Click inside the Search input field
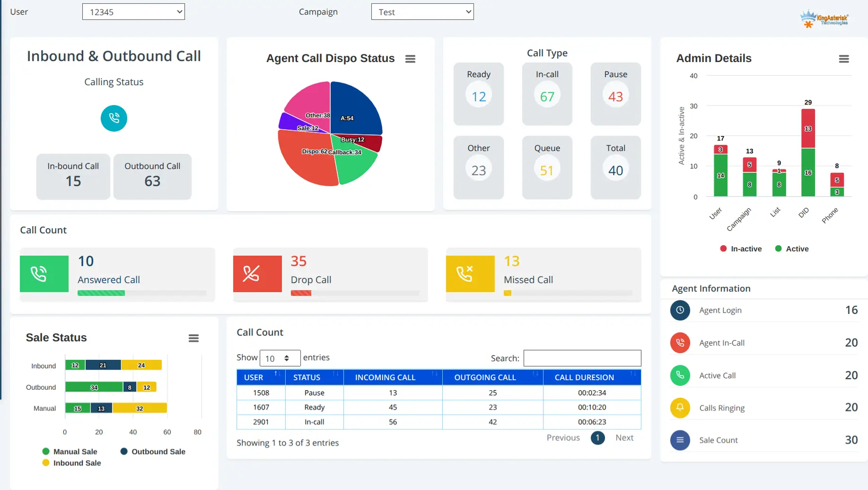This screenshot has width=868, height=490. click(x=582, y=358)
